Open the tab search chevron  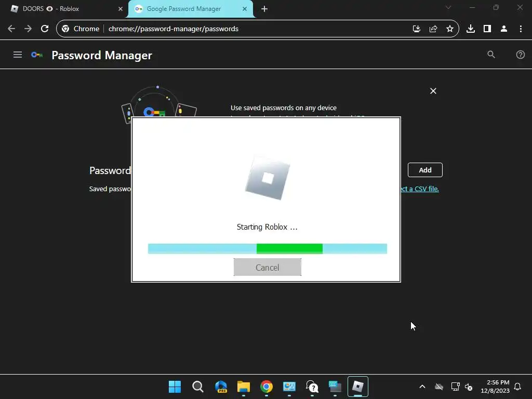(448, 7)
